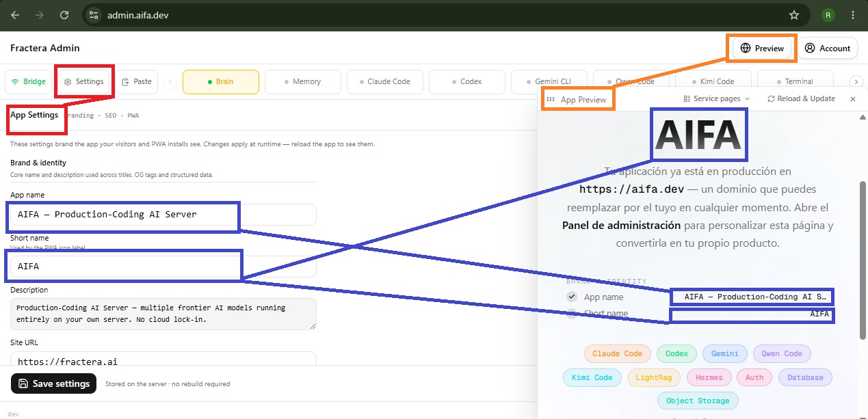
Task: Toggle the App name checkmark in preview
Action: click(x=572, y=297)
